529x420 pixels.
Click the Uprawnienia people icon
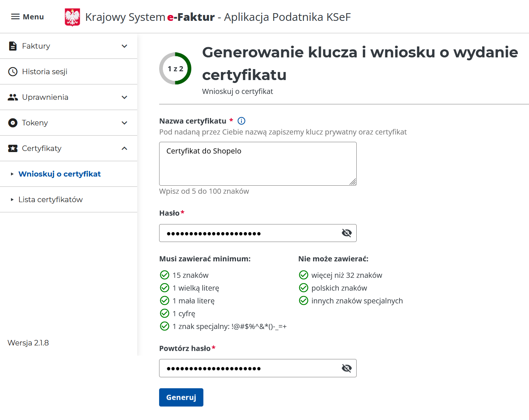pos(13,97)
